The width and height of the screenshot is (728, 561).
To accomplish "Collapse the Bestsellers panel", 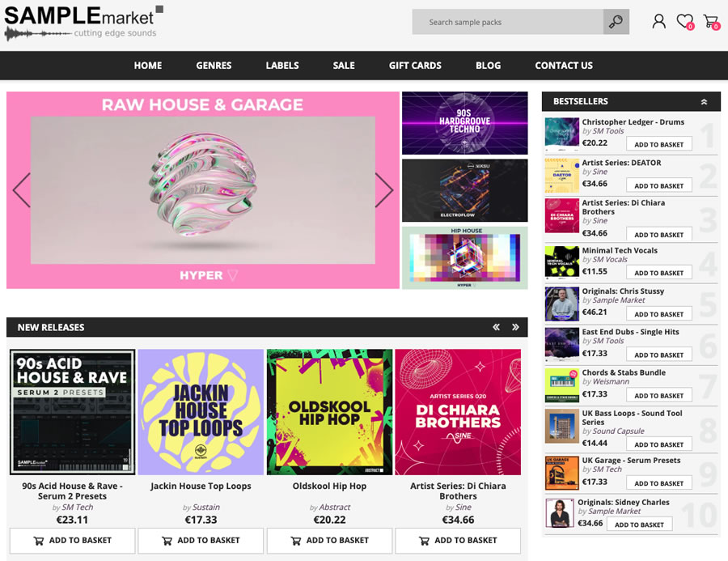I will pyautogui.click(x=704, y=102).
